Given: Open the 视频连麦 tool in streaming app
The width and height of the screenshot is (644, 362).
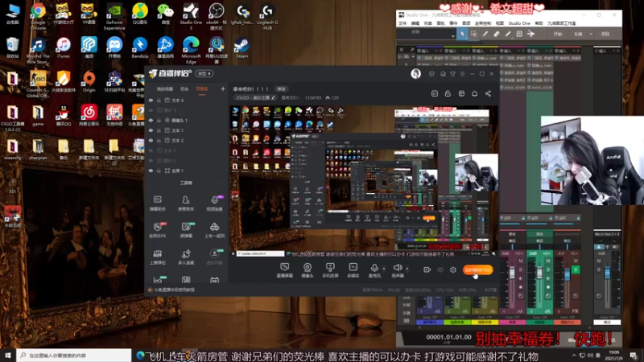Looking at the screenshot, I should coord(214,204).
